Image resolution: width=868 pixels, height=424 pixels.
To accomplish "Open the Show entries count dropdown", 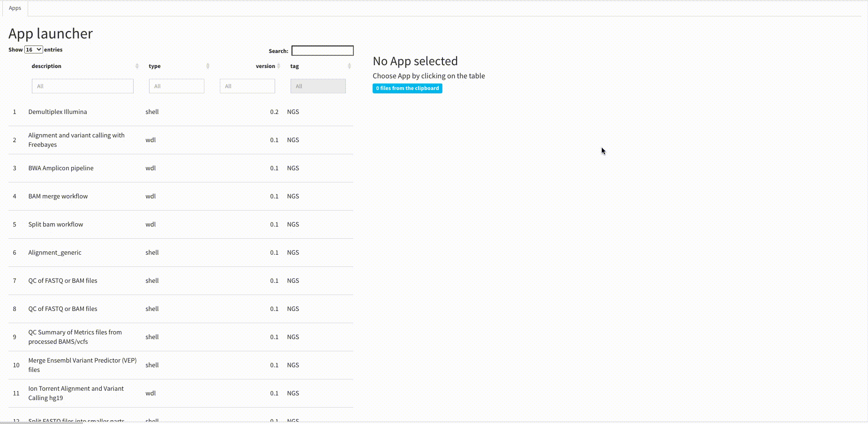I will tap(34, 50).
